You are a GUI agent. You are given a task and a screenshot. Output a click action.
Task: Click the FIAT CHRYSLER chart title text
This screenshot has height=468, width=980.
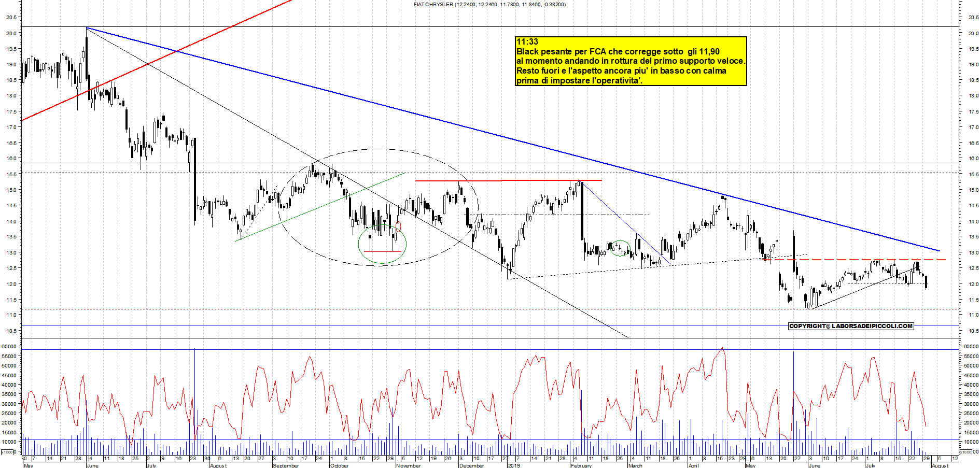coord(489,5)
